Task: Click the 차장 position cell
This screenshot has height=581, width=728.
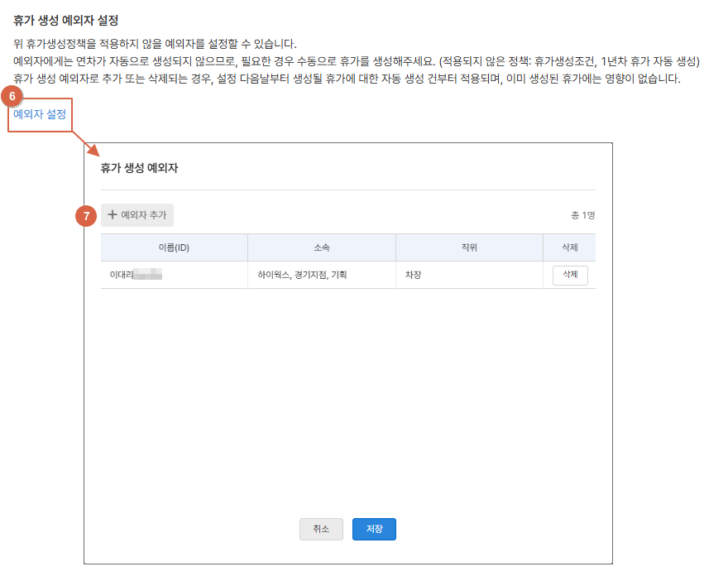Action: click(x=414, y=275)
